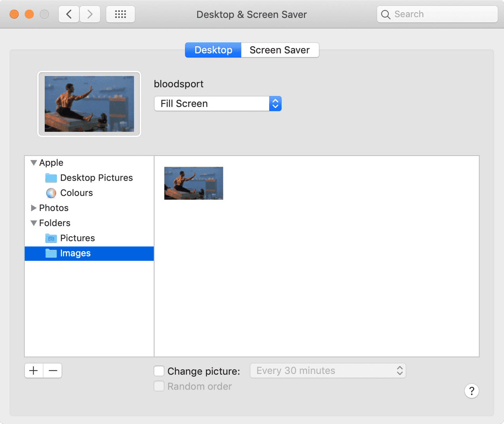Collapse the Apple section triangle

(33, 162)
